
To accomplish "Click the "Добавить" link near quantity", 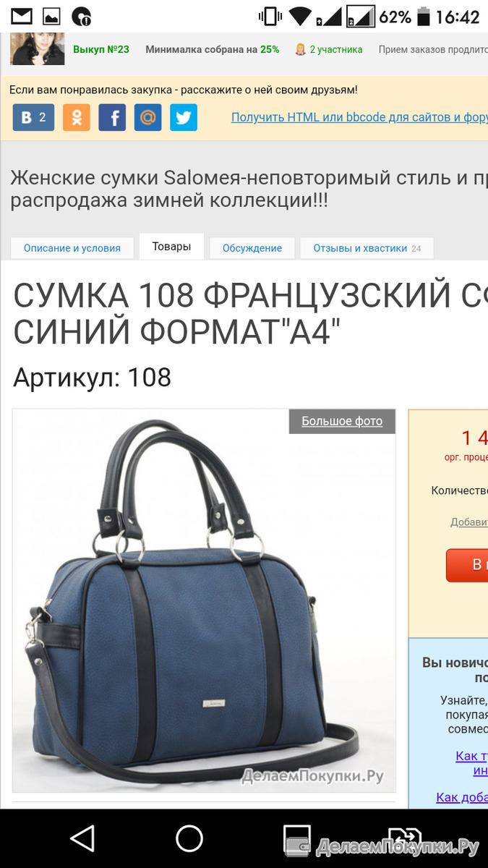I will 469,522.
